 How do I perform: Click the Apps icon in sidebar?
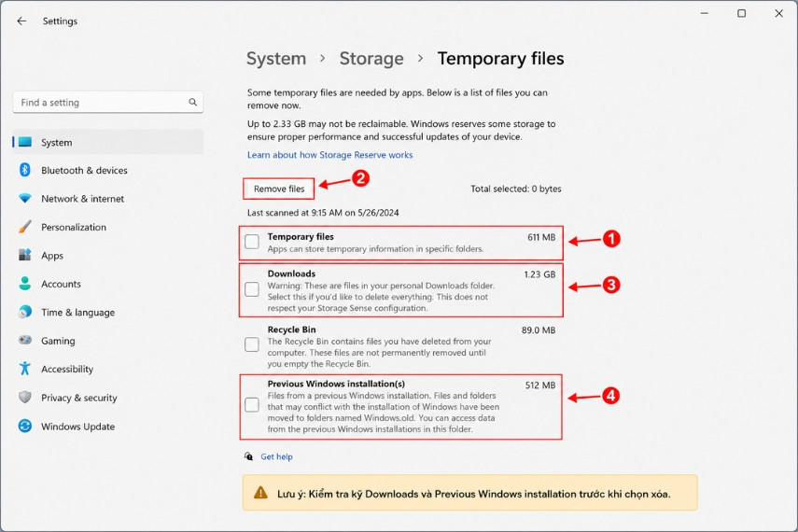tap(25, 255)
